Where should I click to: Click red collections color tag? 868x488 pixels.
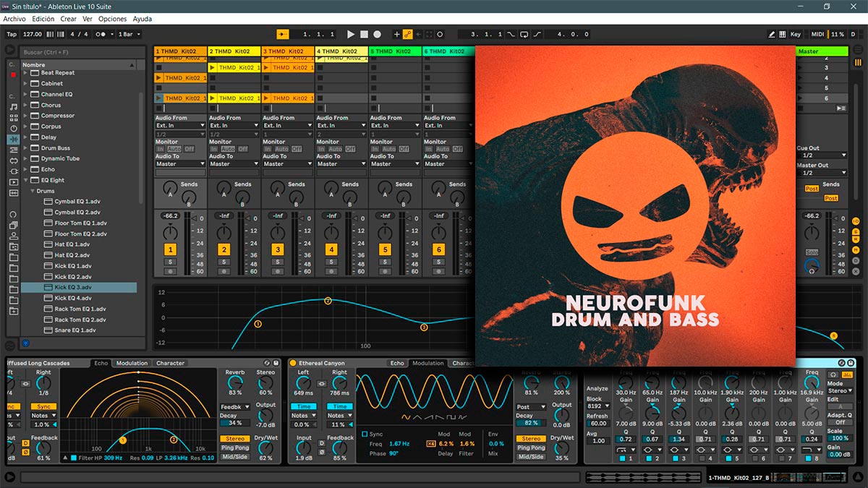(x=13, y=74)
